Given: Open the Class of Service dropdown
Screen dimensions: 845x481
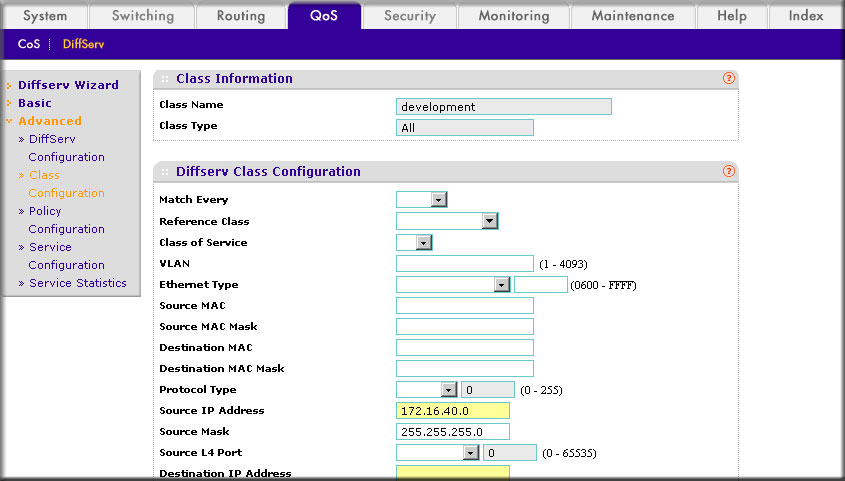Looking at the screenshot, I should click(x=414, y=242).
